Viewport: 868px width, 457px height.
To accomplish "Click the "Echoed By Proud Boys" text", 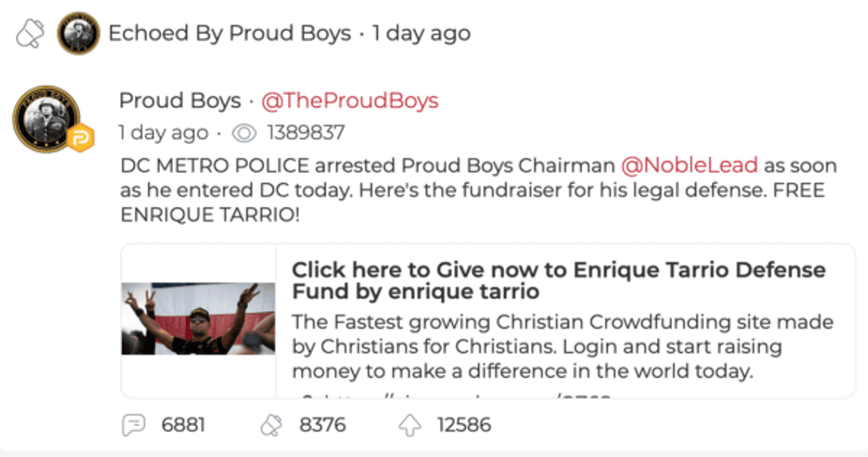I will 229,34.
